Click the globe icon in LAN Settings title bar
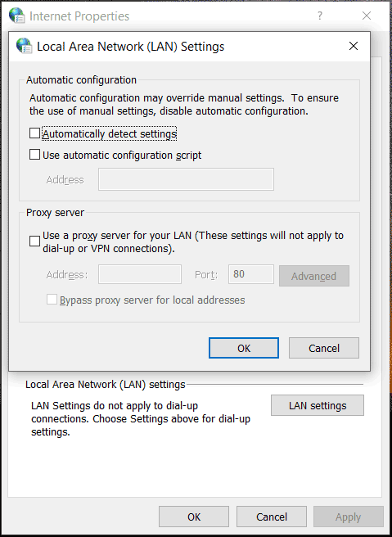Viewport: 392px width, 537px height. click(x=25, y=46)
